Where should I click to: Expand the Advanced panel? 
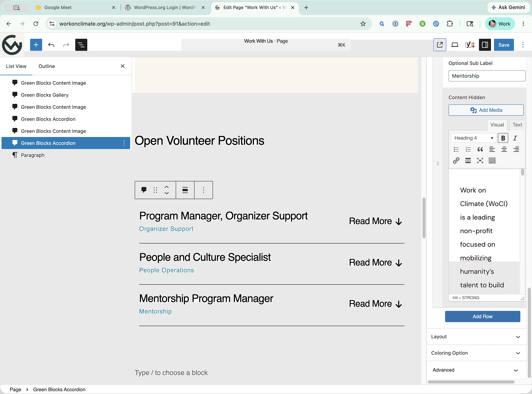(476, 370)
